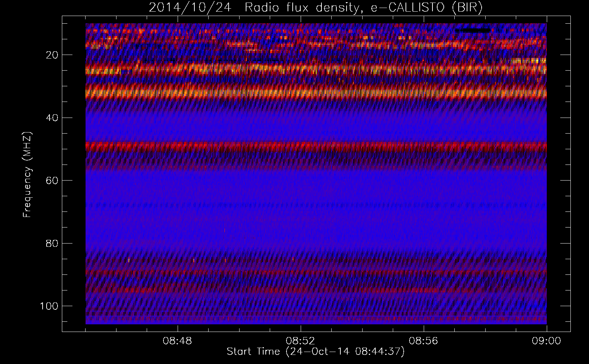Click the 60 frequency tick label
Screen dimensions: 589x364
[x=52, y=181]
